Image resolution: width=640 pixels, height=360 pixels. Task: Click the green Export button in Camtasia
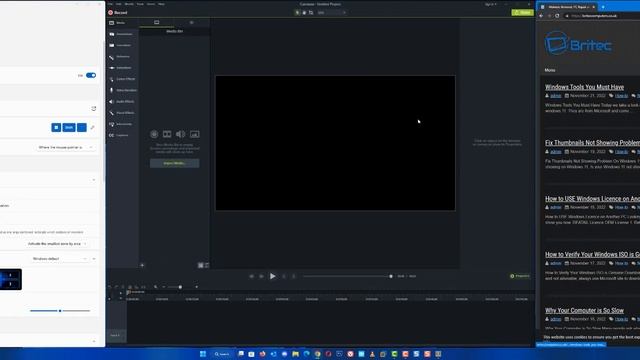[x=522, y=13]
